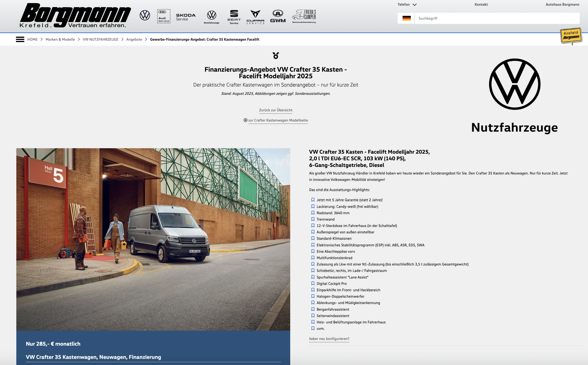Click the Borgmann Krefeld logo

click(75, 15)
